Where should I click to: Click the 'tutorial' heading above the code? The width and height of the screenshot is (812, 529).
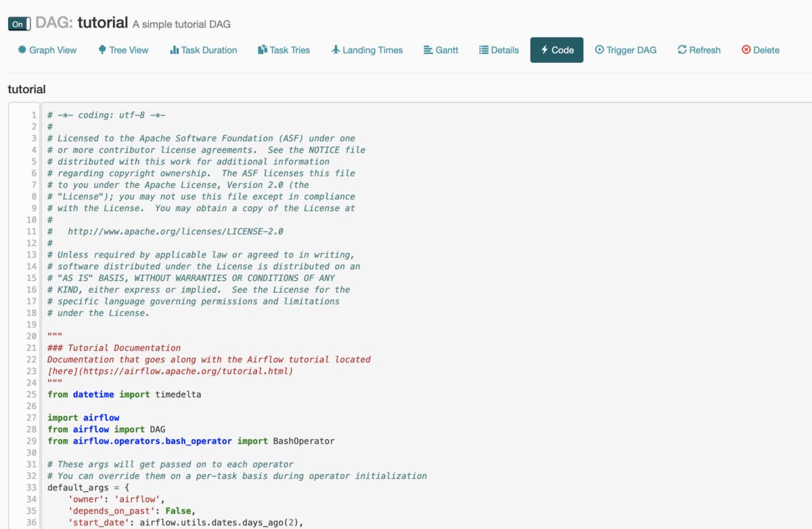click(27, 89)
